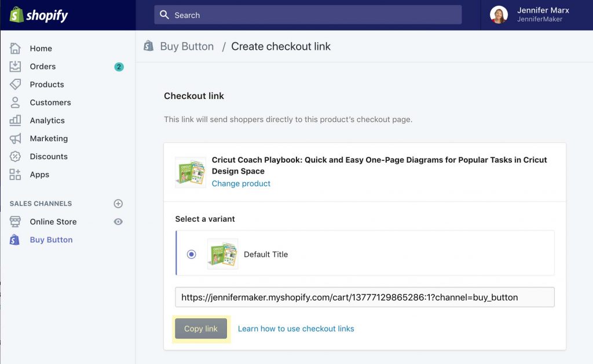593x364 pixels.
Task: Click the Orders inbox icon
Action: tap(15, 67)
